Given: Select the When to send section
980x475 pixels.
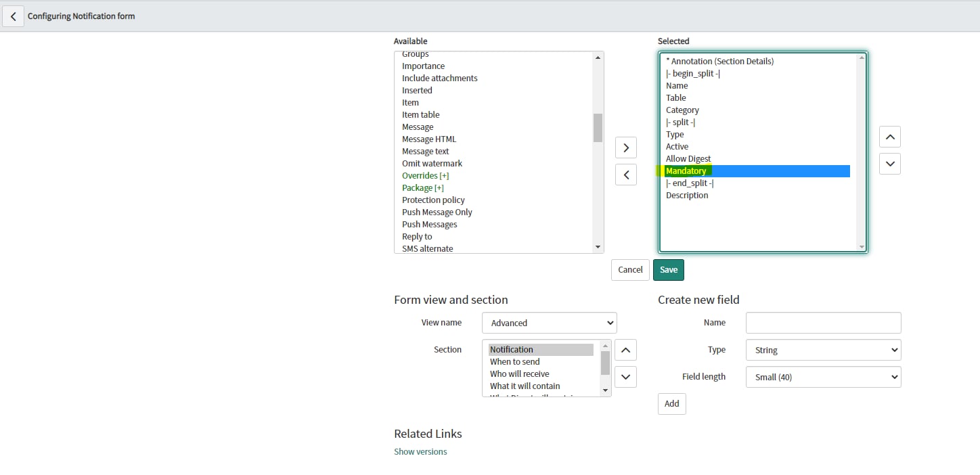Looking at the screenshot, I should click(x=514, y=361).
